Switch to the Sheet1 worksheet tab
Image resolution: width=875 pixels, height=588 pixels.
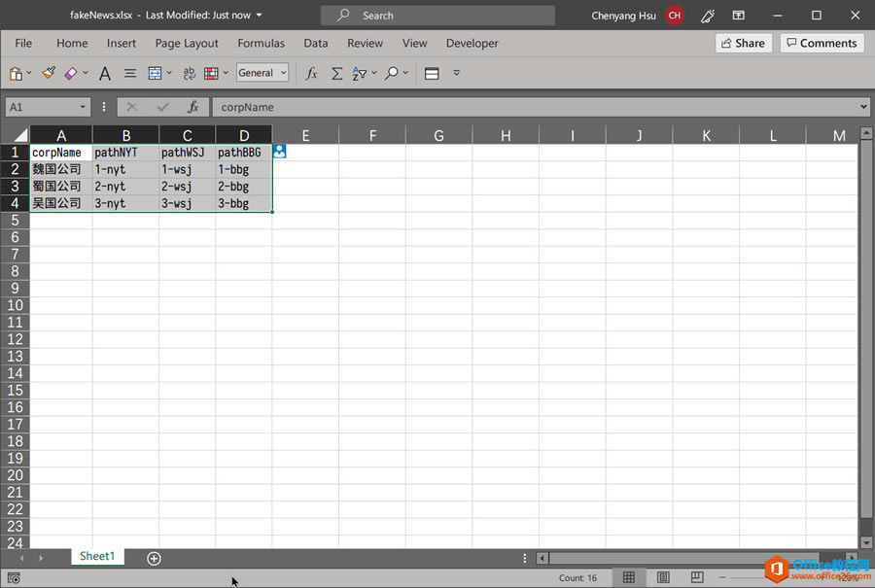pyautogui.click(x=97, y=557)
